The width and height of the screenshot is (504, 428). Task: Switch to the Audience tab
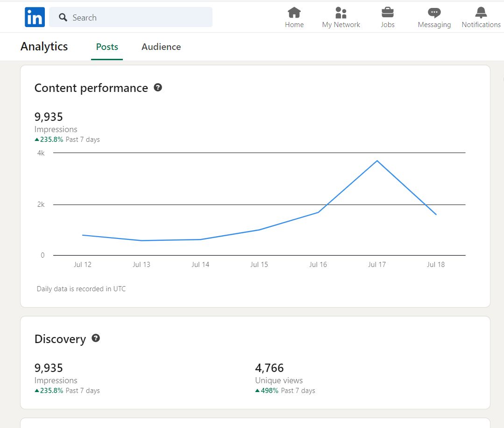click(161, 47)
